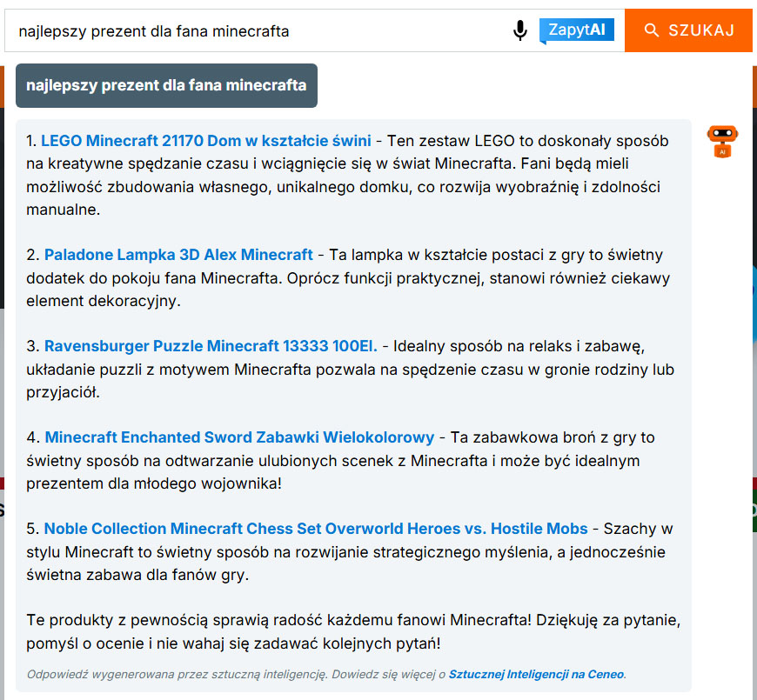Click the microphone voice search icon

520,30
